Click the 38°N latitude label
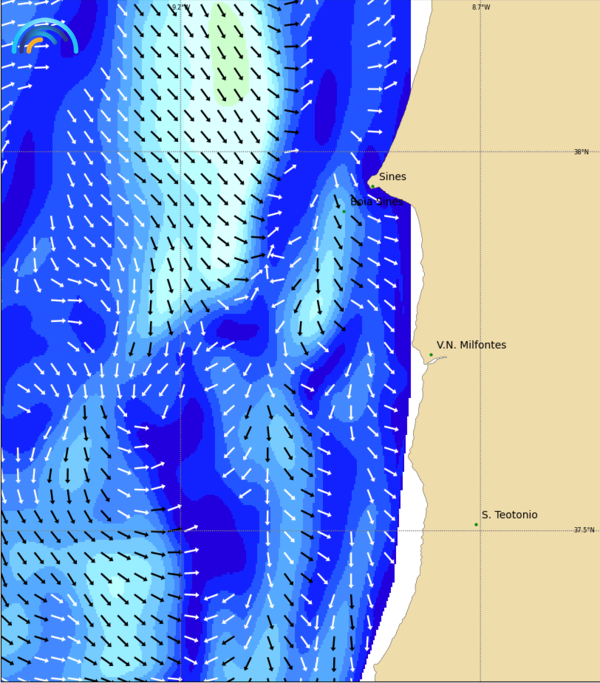The height and width of the screenshot is (683, 600). pos(581,152)
